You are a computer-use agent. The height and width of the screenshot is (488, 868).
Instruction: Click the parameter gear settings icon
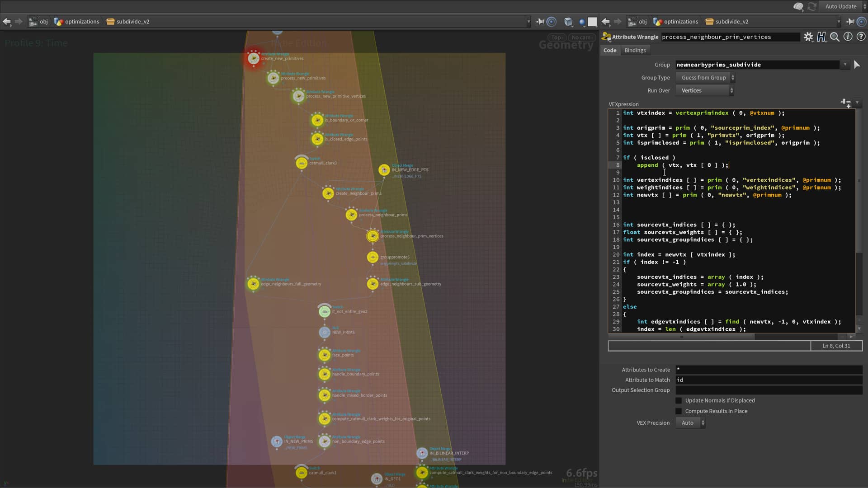(x=808, y=37)
